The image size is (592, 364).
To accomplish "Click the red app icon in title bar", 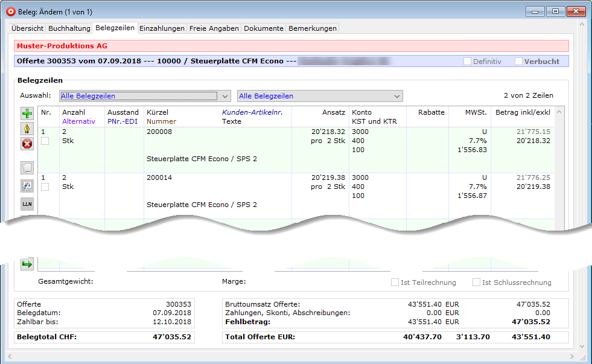I will 10,11.
